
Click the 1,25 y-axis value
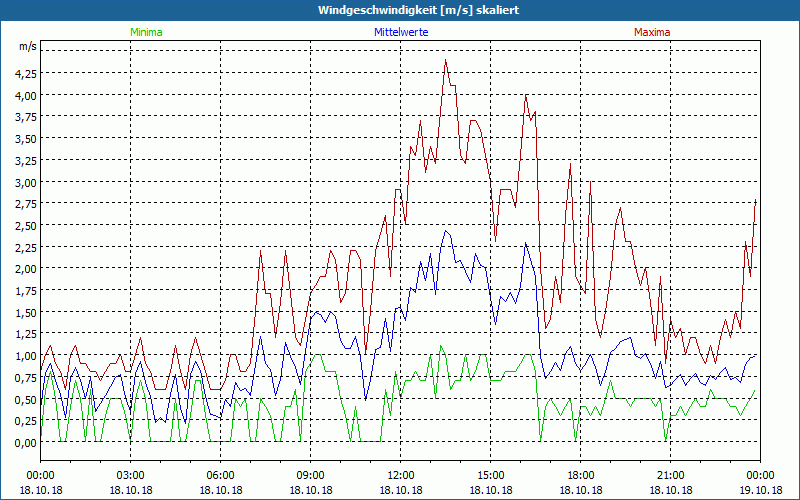pyautogui.click(x=26, y=334)
